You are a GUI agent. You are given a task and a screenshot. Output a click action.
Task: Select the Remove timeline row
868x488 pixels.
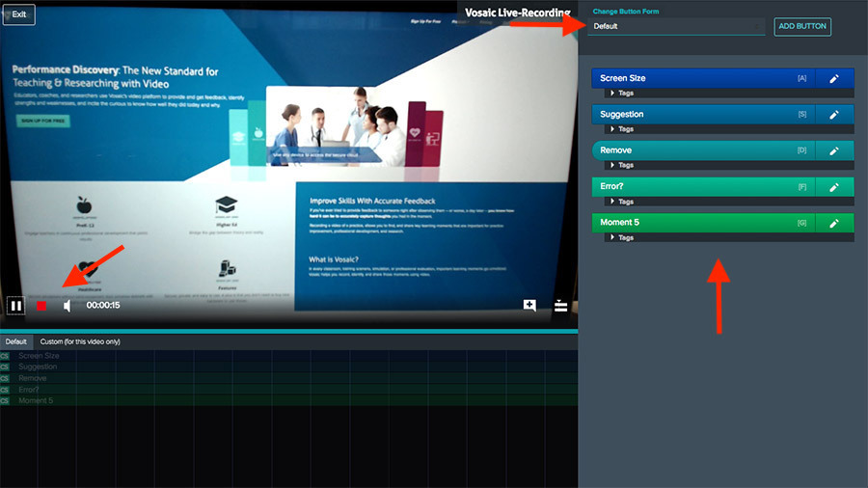[289, 378]
